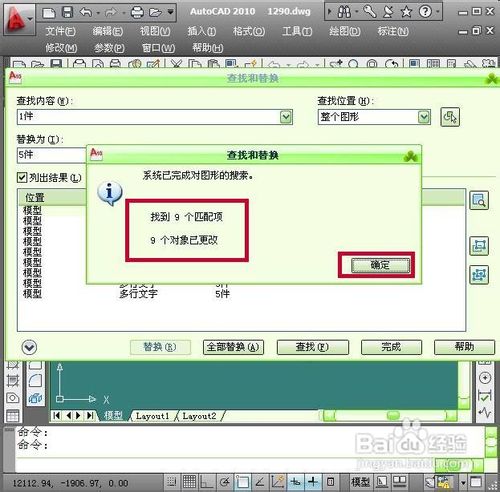Click the explode 3D box icon in left toolbar
This screenshot has width=500, height=492.
click(x=35, y=398)
